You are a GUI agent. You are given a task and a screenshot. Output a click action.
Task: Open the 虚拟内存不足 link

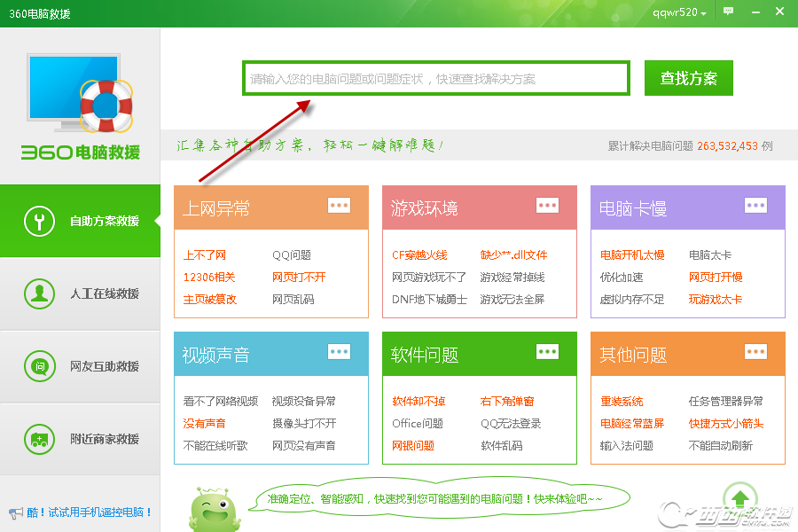point(632,300)
